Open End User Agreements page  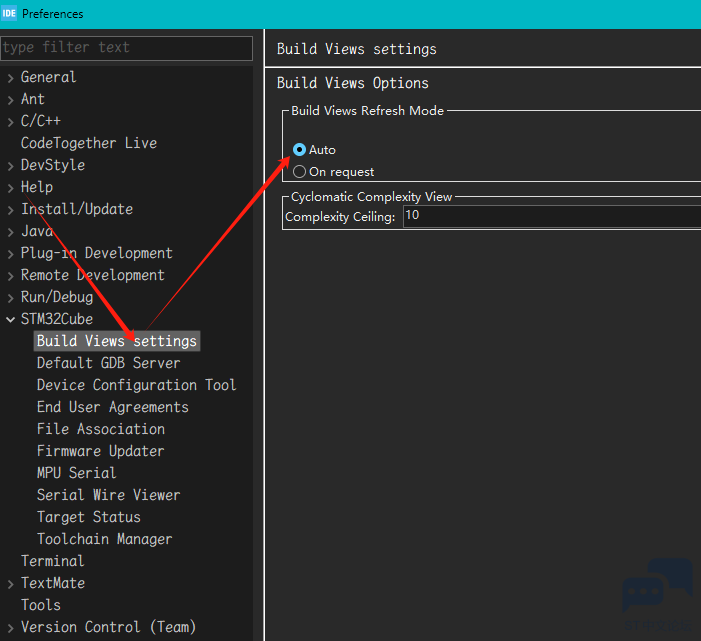[113, 407]
